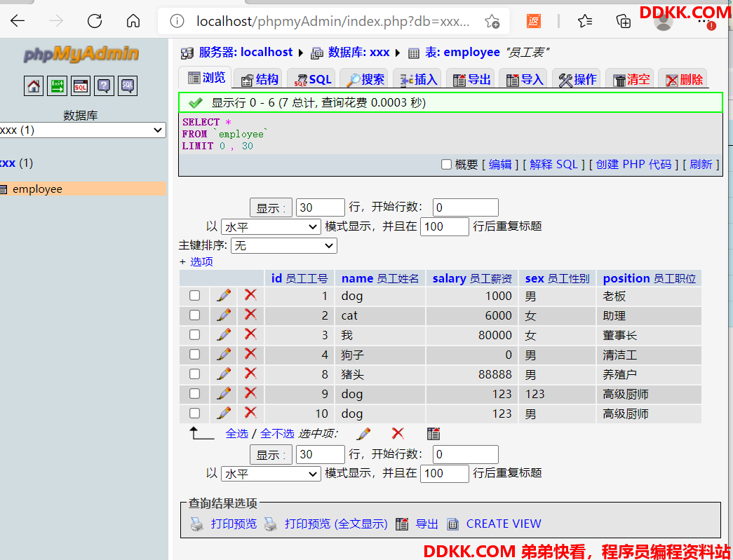This screenshot has height=560, width=733.
Task: Delete row with id 9 red X
Action: [250, 392]
